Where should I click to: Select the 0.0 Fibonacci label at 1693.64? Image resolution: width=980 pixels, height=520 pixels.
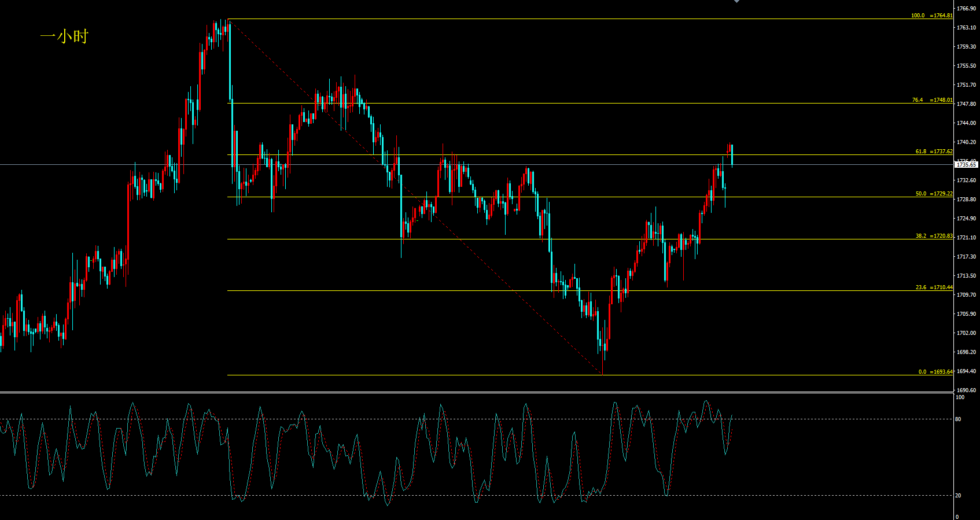point(935,372)
